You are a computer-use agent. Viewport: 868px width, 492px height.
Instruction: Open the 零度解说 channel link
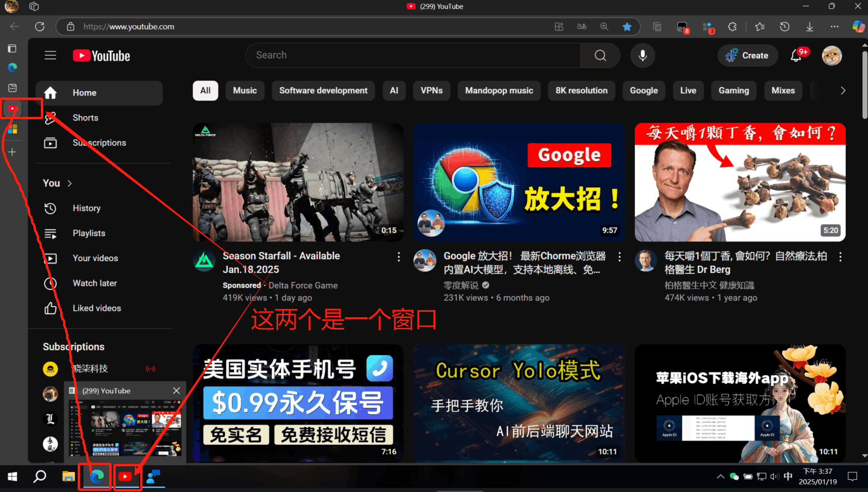[461, 286]
